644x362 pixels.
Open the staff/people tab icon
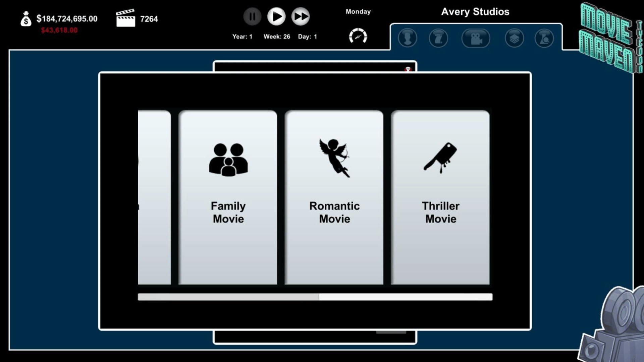point(408,38)
